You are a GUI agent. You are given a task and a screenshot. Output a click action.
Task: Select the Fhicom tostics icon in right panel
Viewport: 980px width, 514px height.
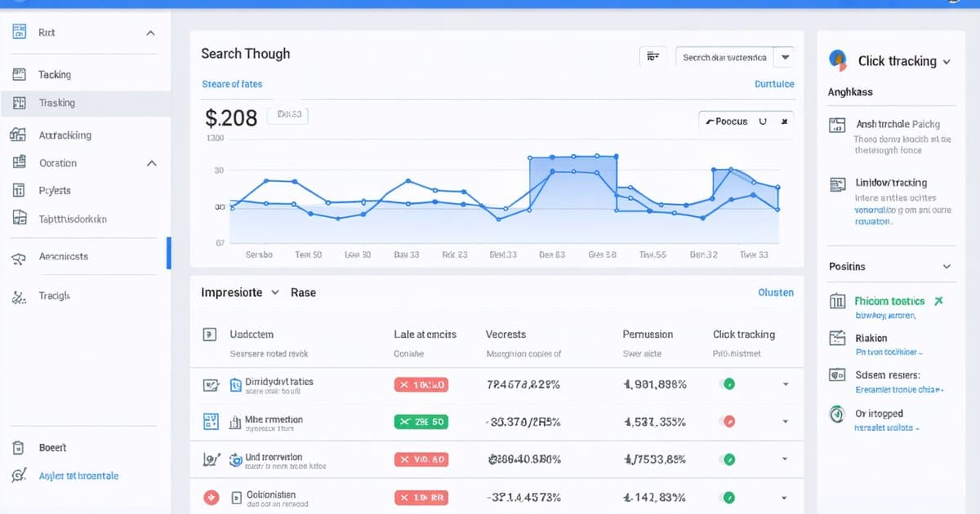(836, 301)
